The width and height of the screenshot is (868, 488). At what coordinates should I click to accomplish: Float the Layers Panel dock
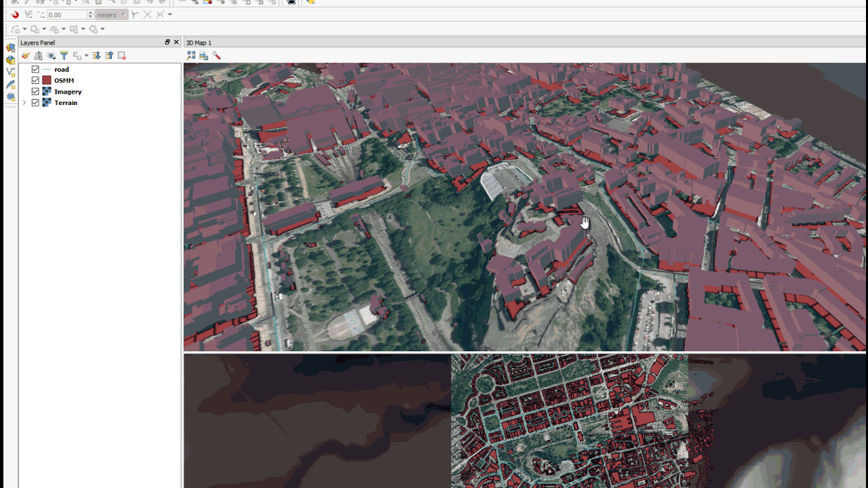tap(167, 42)
